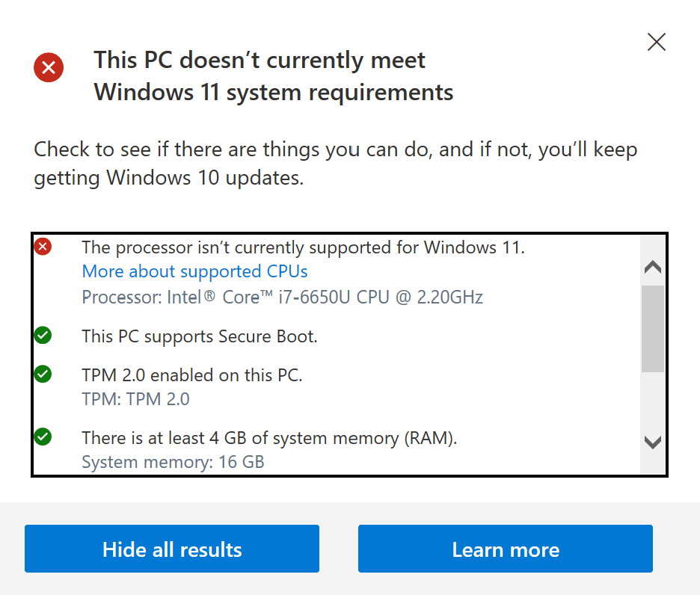Open the More about supported CPUs link
700x595 pixels.
coord(194,271)
